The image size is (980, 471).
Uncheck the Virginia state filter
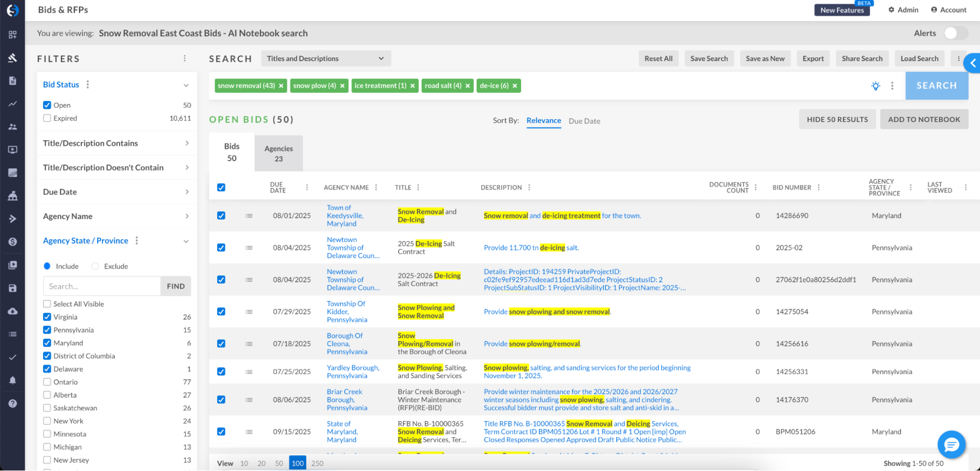(x=47, y=317)
